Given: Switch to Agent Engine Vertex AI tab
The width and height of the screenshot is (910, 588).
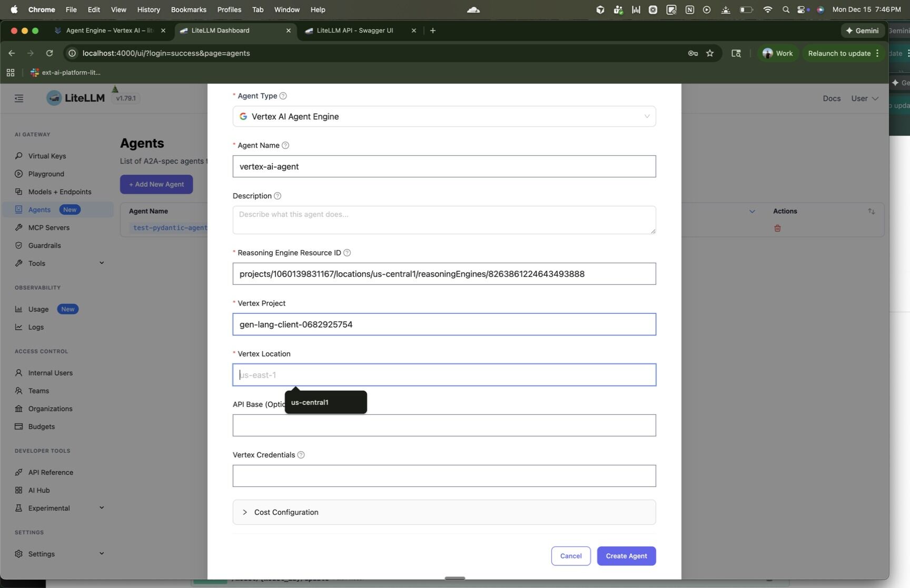Looking at the screenshot, I should coord(110,31).
